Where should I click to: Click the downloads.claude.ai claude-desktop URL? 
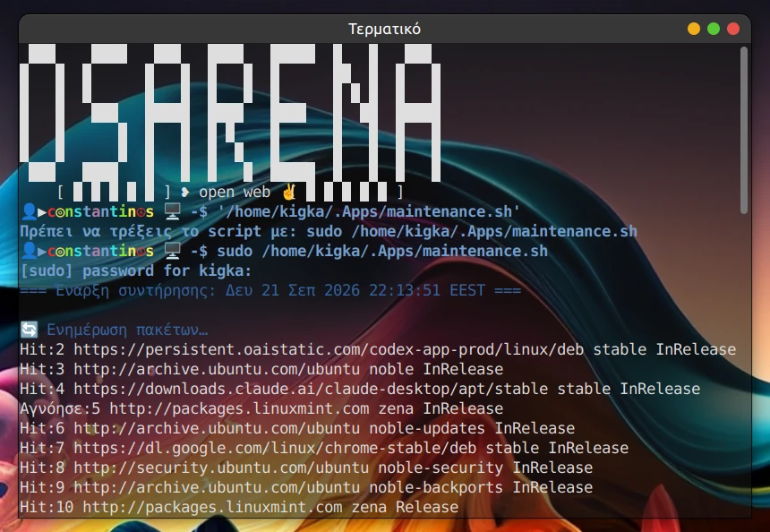coord(311,389)
